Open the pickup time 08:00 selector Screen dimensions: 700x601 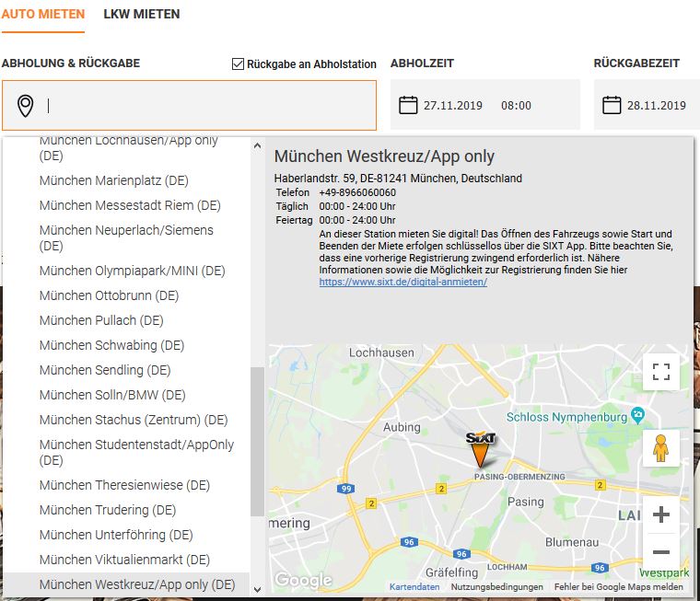[516, 106]
